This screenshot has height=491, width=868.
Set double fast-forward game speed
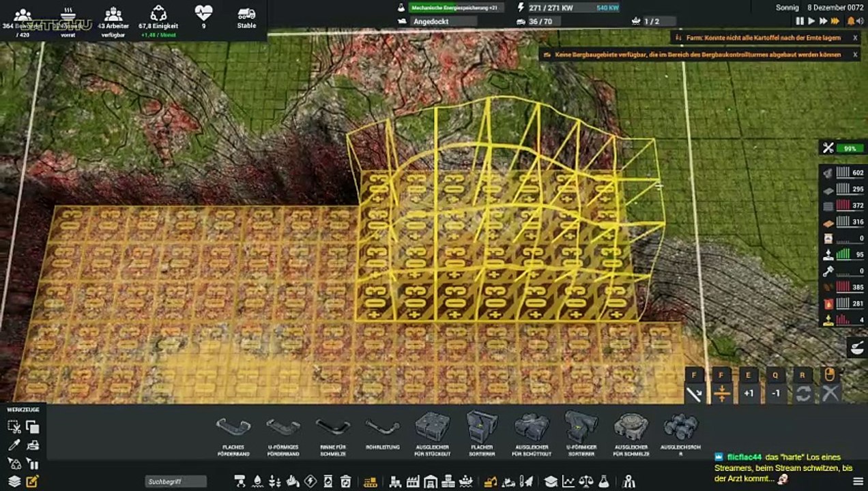coord(823,21)
